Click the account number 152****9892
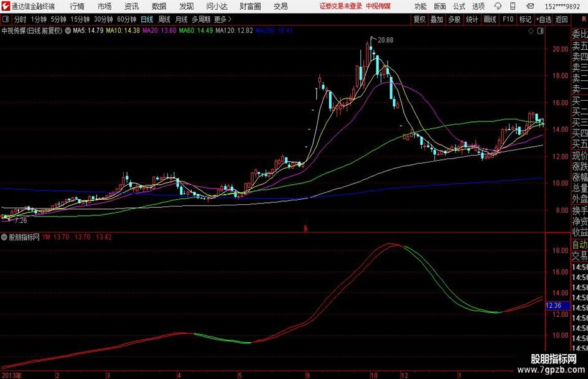This screenshot has height=379, width=588. point(562,6)
